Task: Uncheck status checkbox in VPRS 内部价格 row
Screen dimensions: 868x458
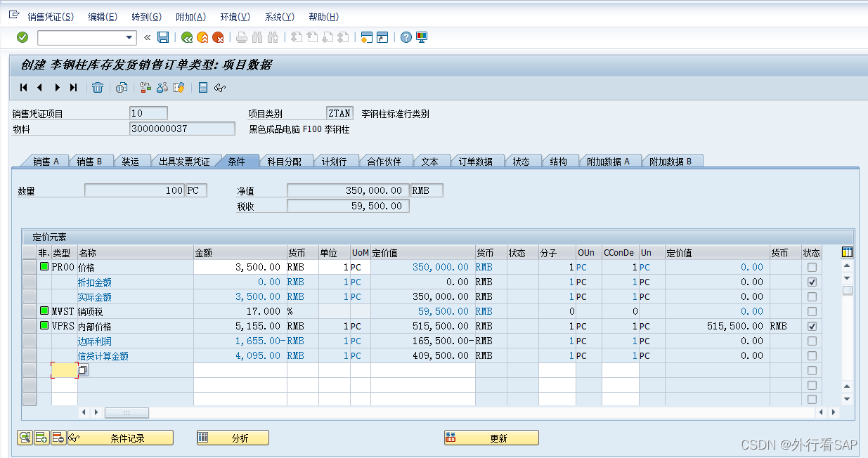Action: pyautogui.click(x=812, y=327)
